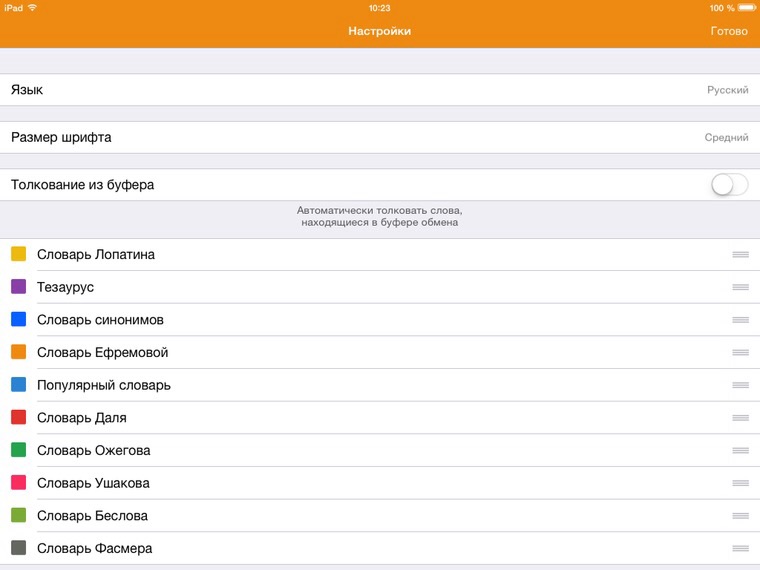Tap the Готово button
Screen dimensions: 760x570
click(x=729, y=31)
